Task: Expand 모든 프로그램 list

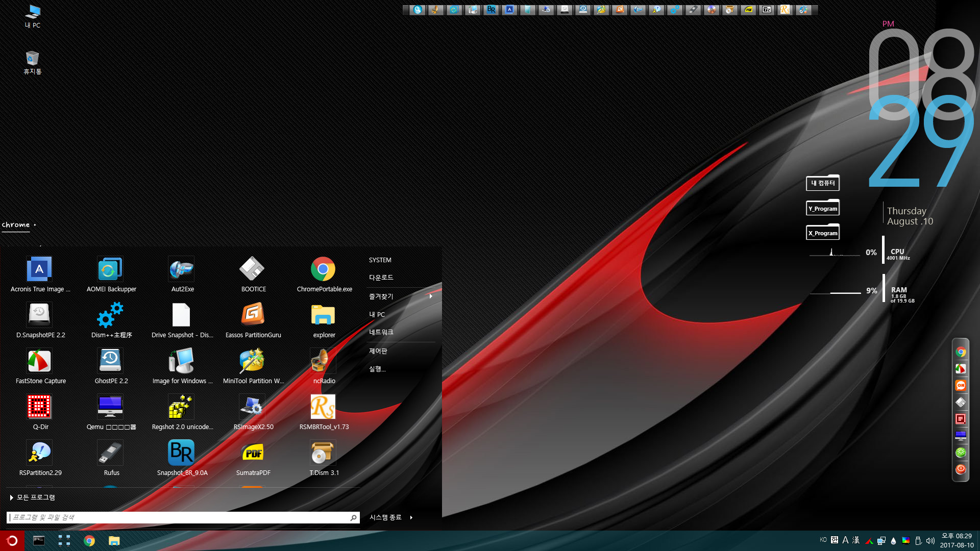Action: (x=32, y=497)
